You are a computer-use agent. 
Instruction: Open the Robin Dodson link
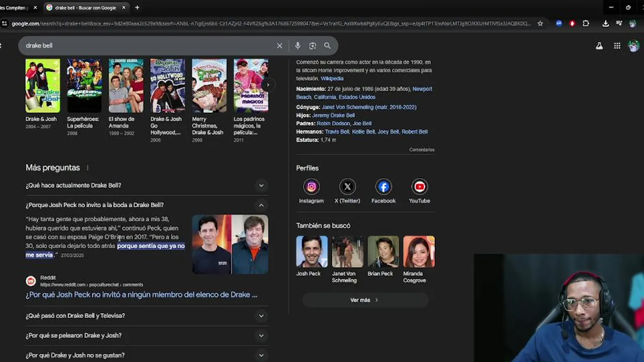coord(333,123)
